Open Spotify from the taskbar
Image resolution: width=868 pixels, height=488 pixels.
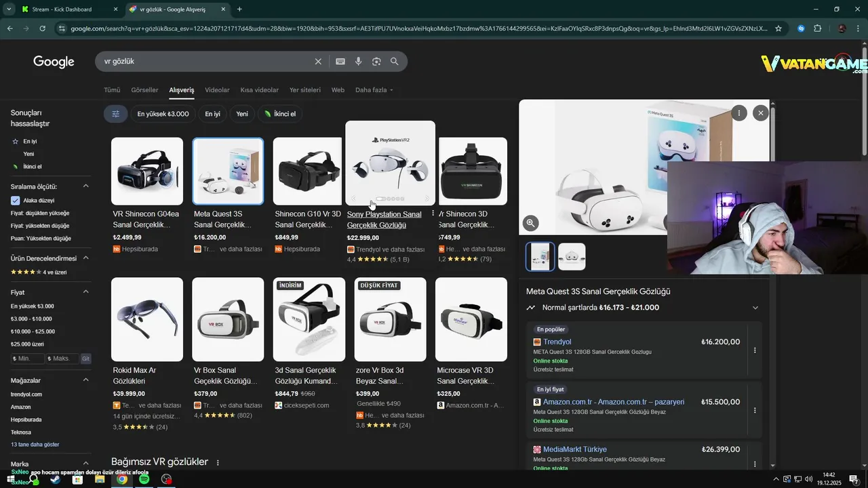(x=144, y=479)
